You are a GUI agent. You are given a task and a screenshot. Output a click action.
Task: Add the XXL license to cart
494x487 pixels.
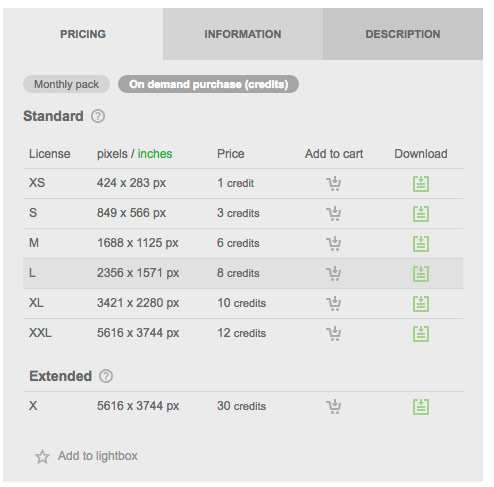point(333,334)
